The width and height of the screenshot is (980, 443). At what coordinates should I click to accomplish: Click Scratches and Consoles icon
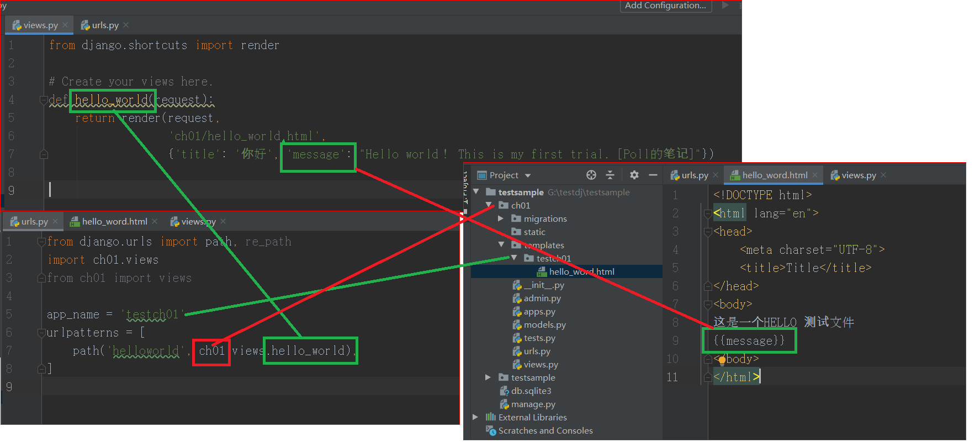490,430
